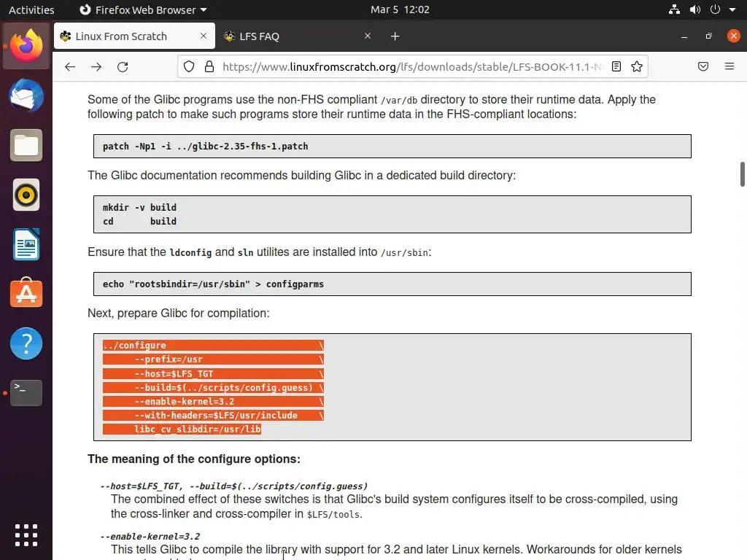Open the Firefox hamburger menu
The width and height of the screenshot is (747, 560).
(729, 66)
